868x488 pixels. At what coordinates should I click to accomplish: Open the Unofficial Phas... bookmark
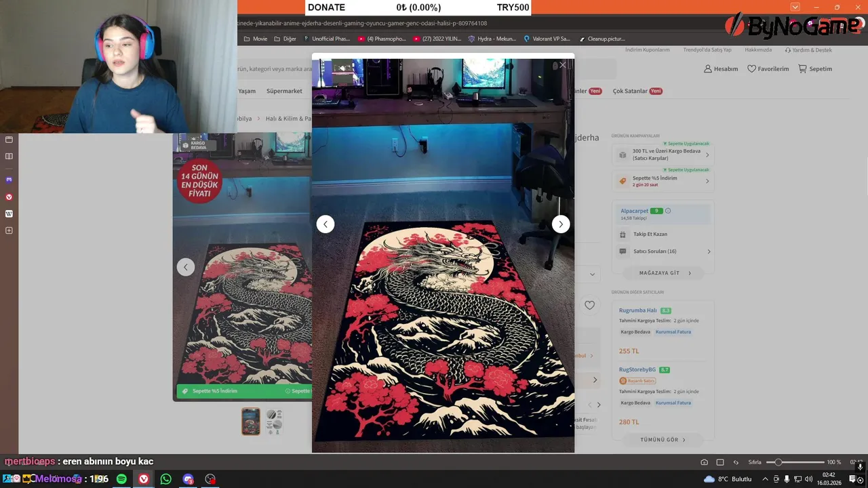point(327,39)
